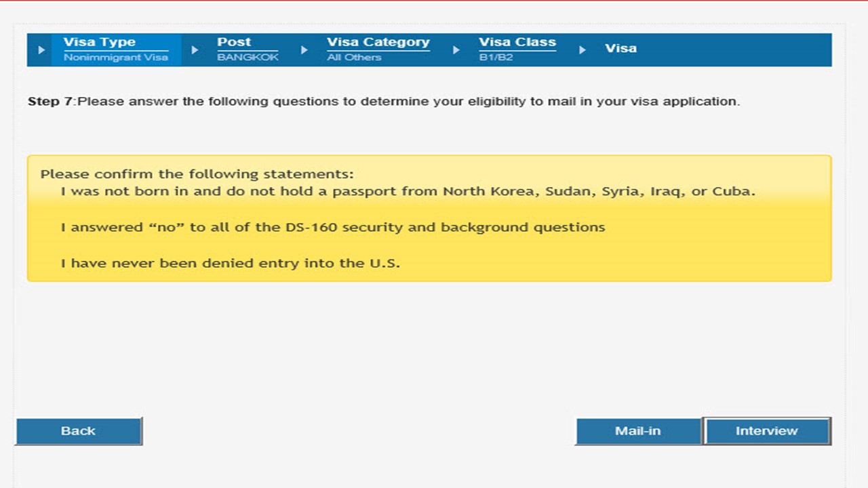This screenshot has height=488, width=868.
Task: Select the Visa Category breadcrumb heading
Action: pos(378,42)
